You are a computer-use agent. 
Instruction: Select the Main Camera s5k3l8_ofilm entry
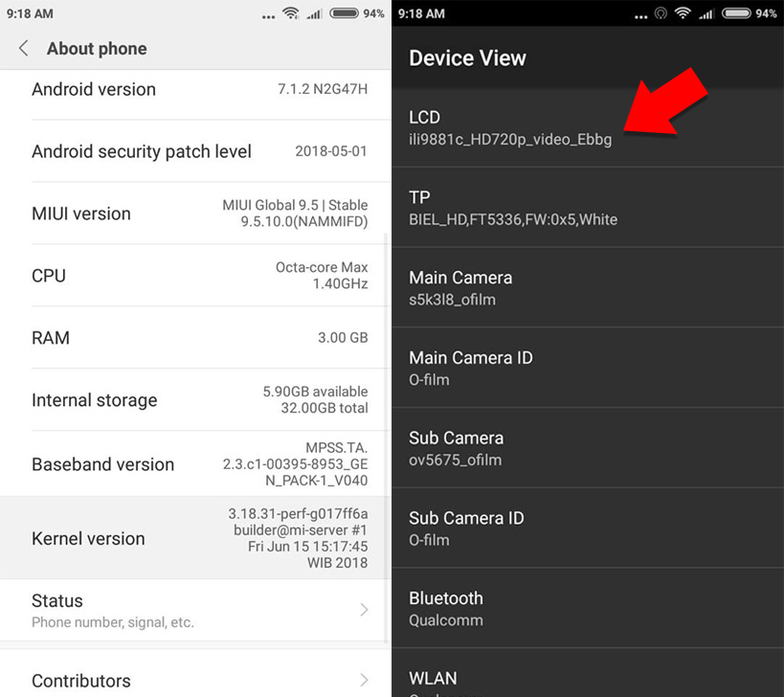coord(588,287)
